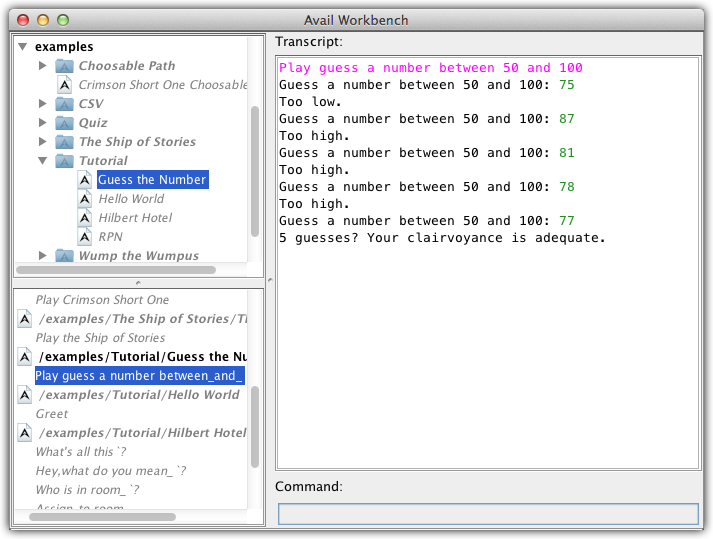
Task: Click the CSV folder icon
Action: click(x=65, y=104)
